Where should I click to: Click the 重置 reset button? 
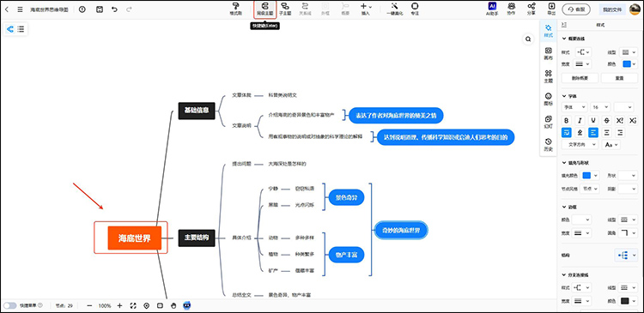tap(619, 78)
